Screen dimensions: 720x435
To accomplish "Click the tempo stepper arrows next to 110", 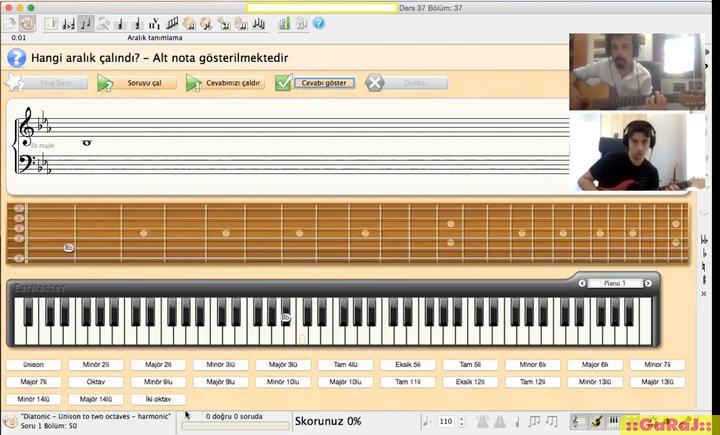I will (x=461, y=421).
